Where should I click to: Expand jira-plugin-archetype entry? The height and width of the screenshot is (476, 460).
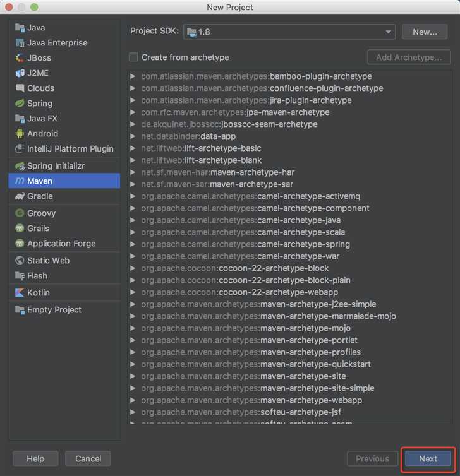(133, 100)
